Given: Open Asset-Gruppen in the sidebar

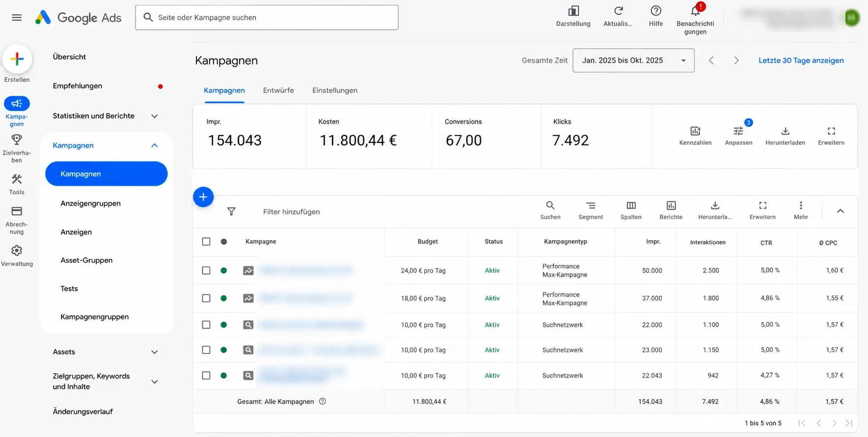Looking at the screenshot, I should (x=86, y=260).
